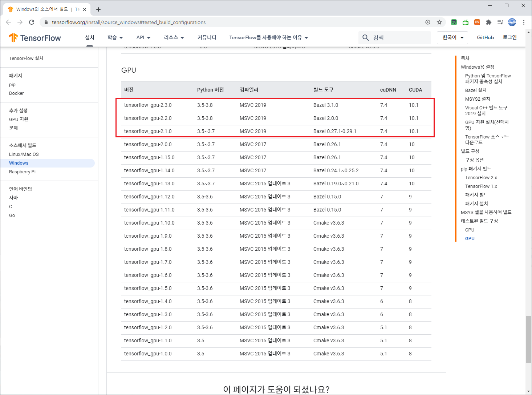Jump to TensorFlow 1.x in contents

481,186
